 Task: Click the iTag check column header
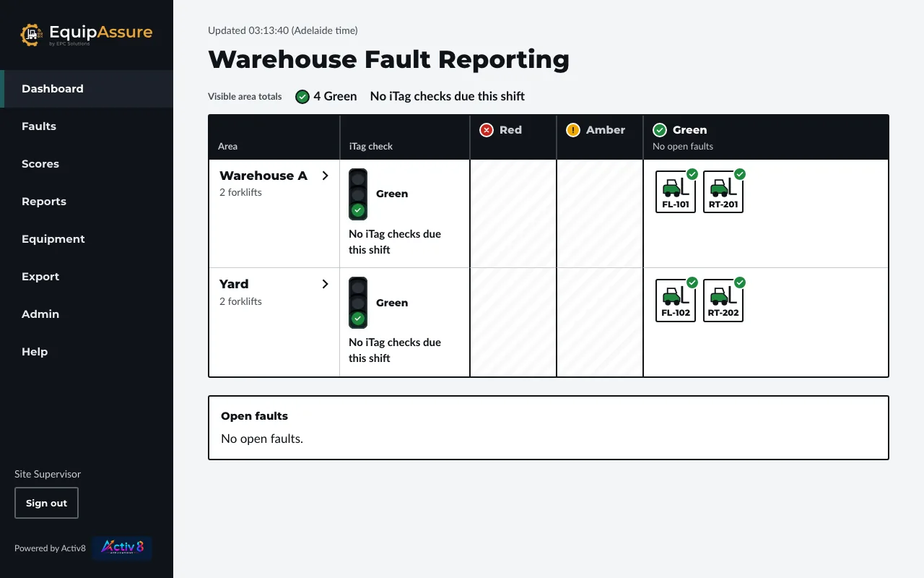click(x=371, y=146)
